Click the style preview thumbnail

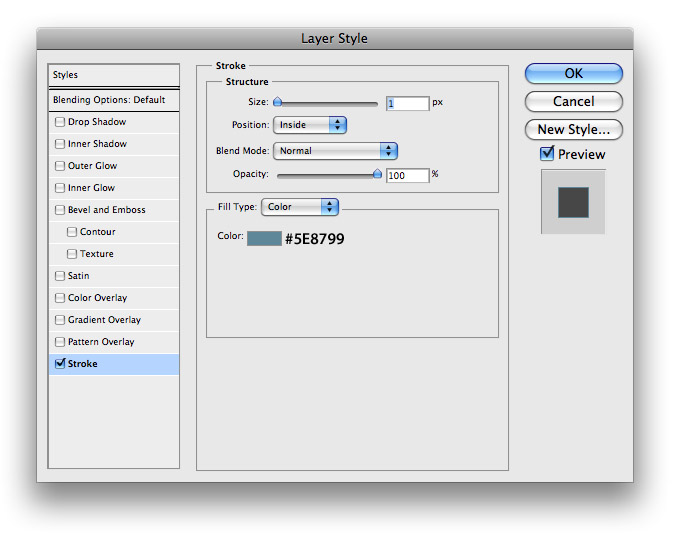pyautogui.click(x=573, y=202)
